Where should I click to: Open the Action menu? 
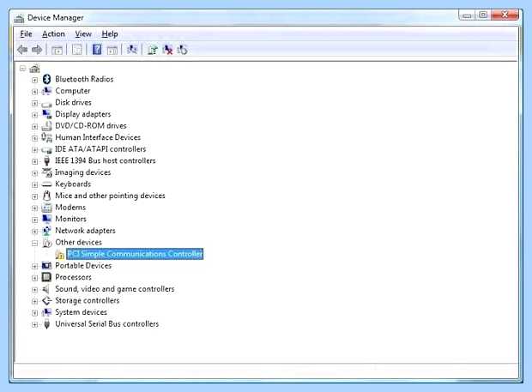tap(53, 34)
